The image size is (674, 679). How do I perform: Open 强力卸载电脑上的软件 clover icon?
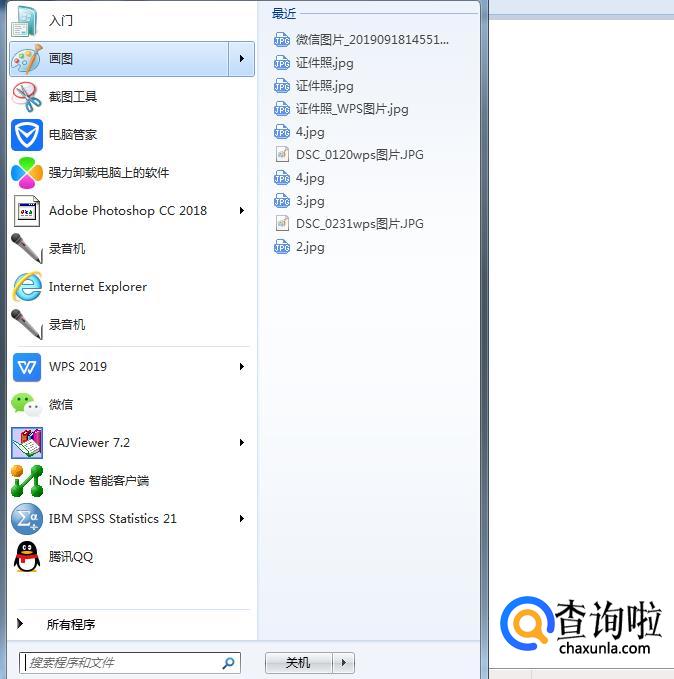pos(27,173)
